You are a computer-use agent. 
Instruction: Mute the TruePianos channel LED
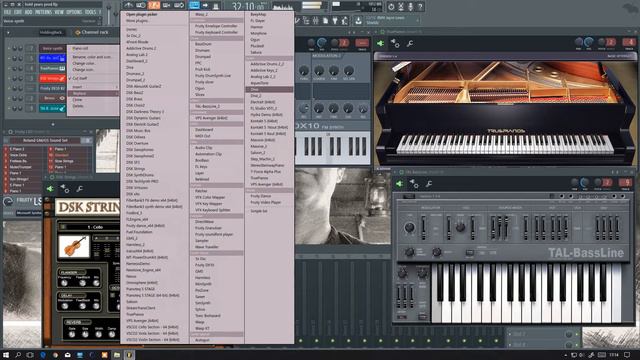point(9,68)
